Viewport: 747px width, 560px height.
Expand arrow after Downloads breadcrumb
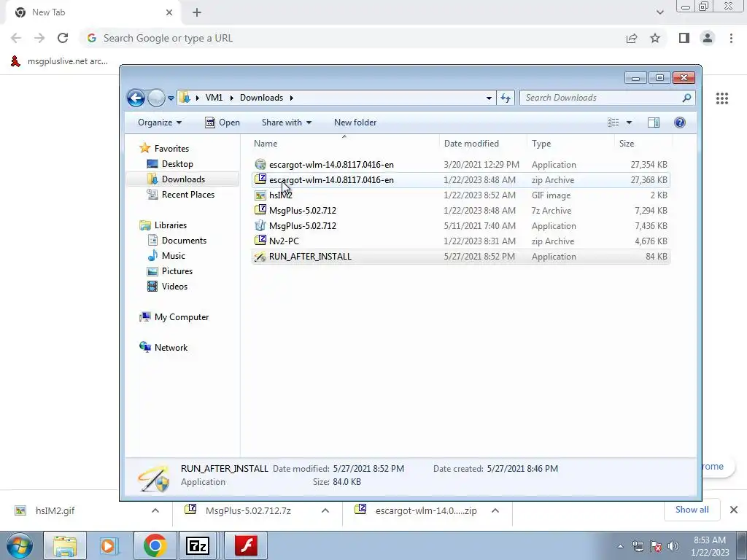click(291, 98)
